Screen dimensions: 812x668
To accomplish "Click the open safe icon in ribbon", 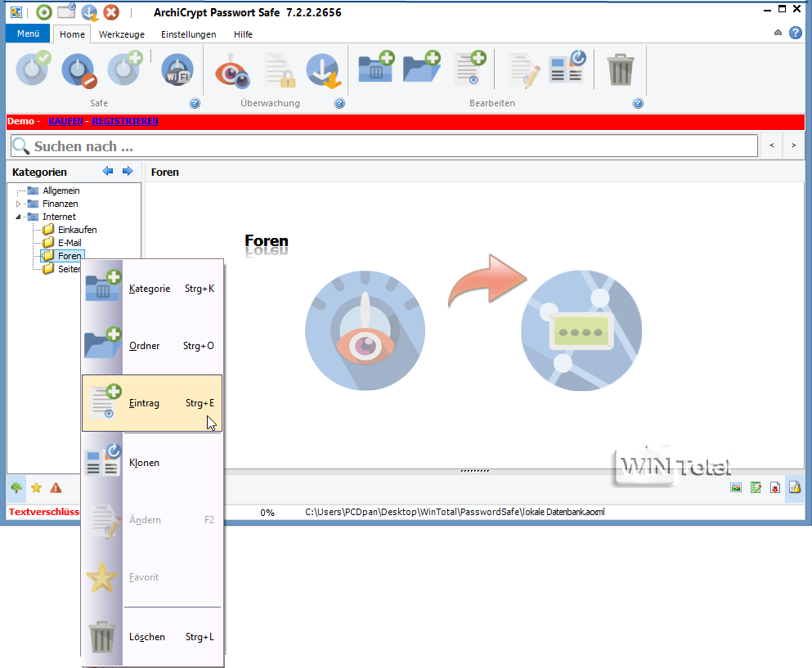I will pyautogui.click(x=34, y=69).
